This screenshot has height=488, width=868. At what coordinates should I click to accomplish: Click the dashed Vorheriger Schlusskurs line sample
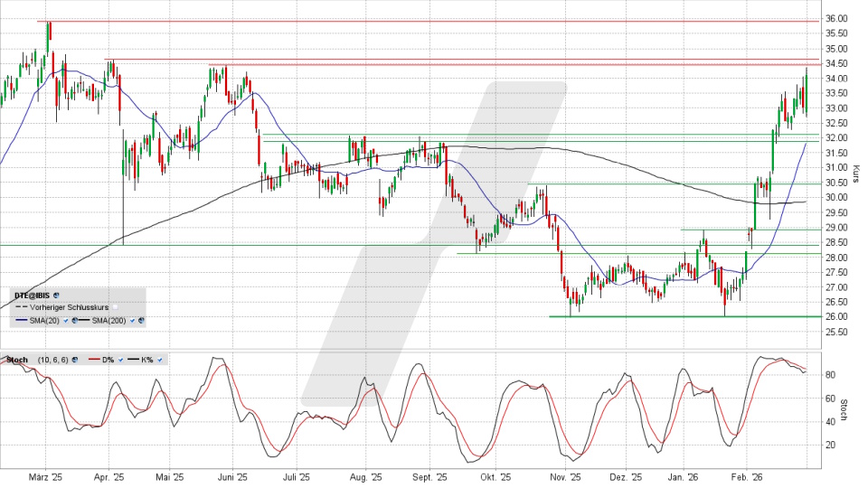tap(22, 307)
